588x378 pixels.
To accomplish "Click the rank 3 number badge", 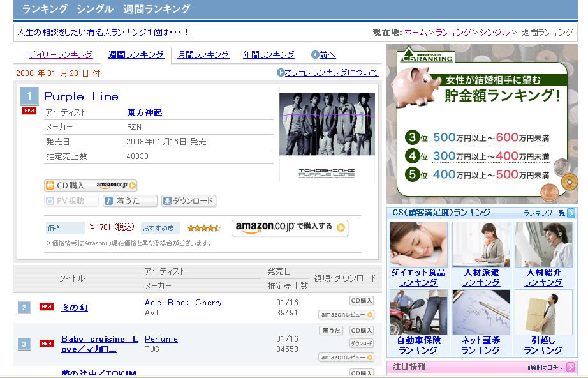I will point(24,344).
